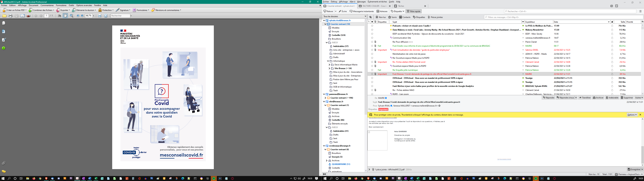644x181 pixels.
Task: Click the fit width page icon
Action: pos(100,16)
